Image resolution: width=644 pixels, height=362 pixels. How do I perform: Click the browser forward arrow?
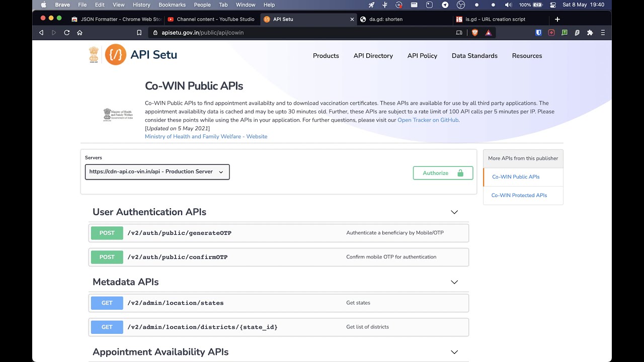tap(54, 33)
